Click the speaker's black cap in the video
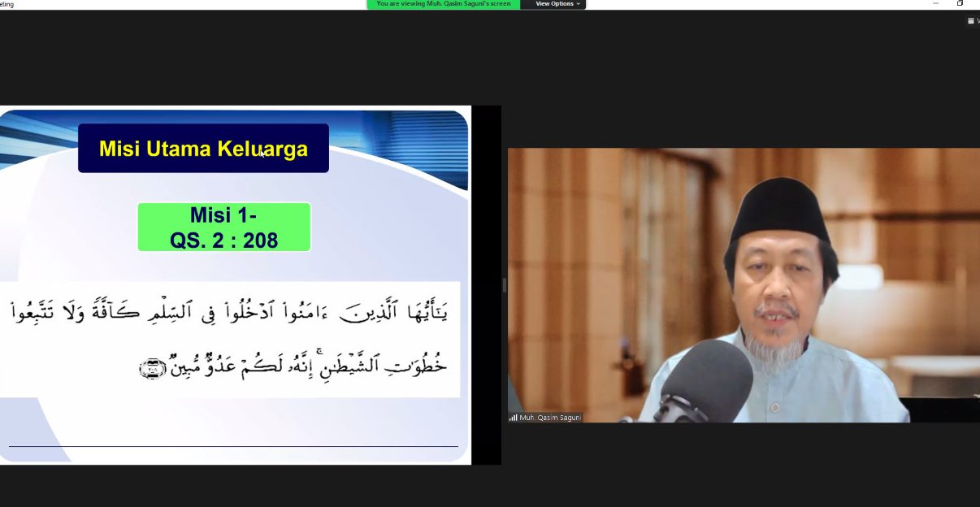Viewport: 980px width, 507px height. pyautogui.click(x=779, y=210)
